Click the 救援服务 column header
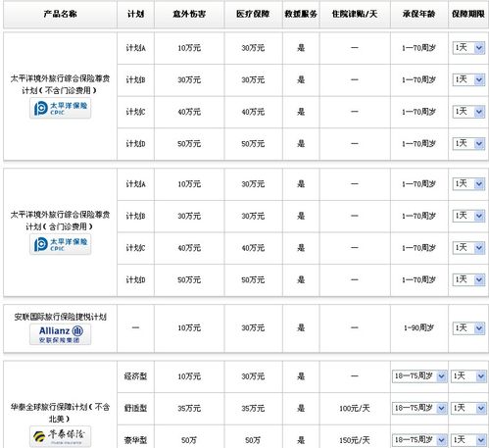Image resolution: width=489 pixels, height=448 pixels. (301, 14)
